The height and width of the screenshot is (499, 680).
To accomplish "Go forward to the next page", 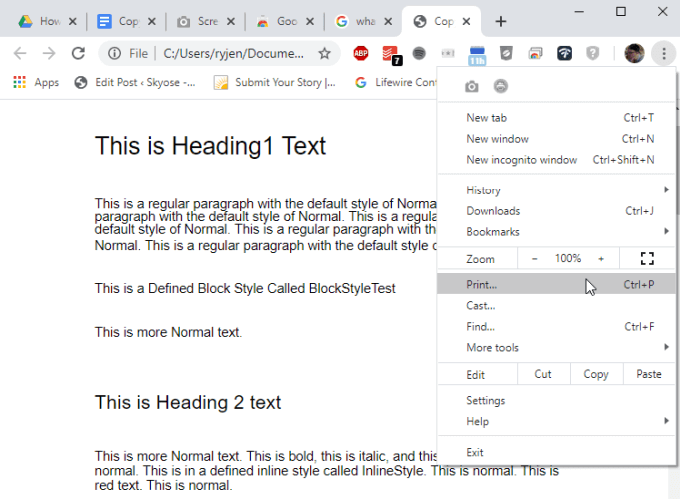I will 49,53.
